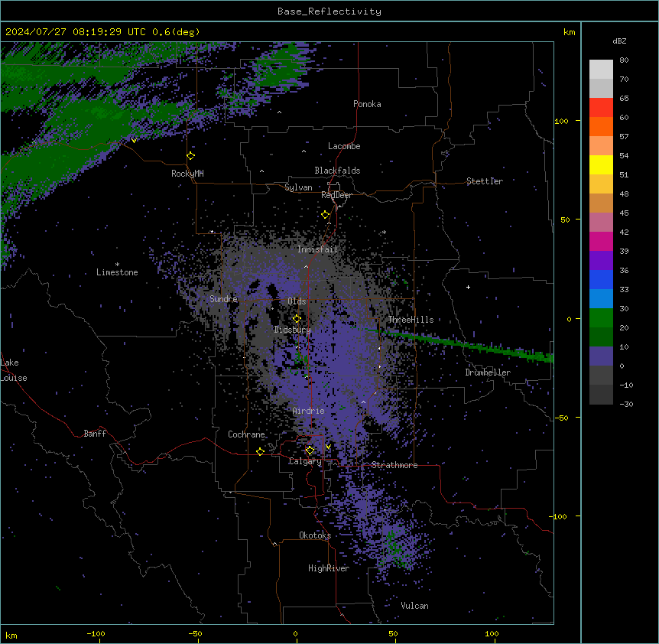Screen dimensions: 659x644
Task: Click the Vulcan town label
Action: [x=415, y=606]
